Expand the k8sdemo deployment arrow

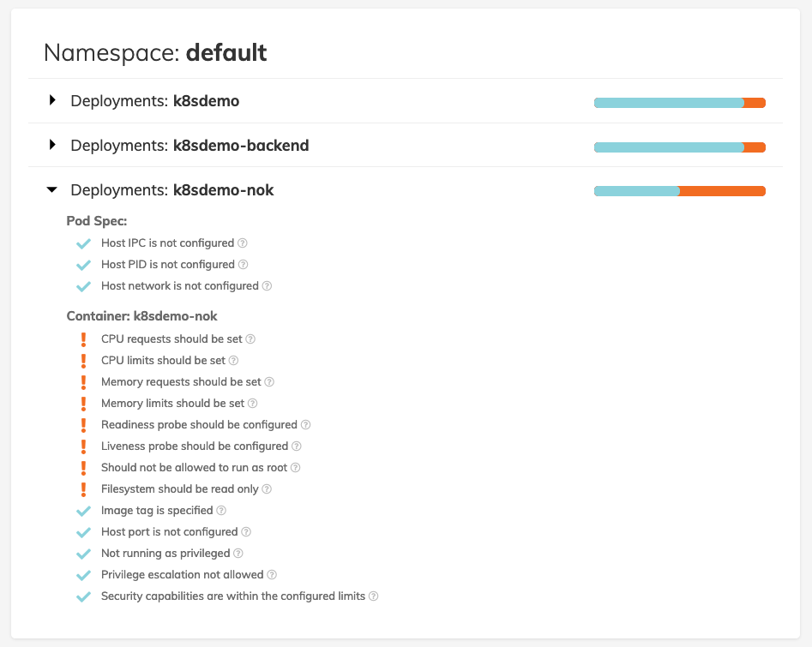[52, 101]
